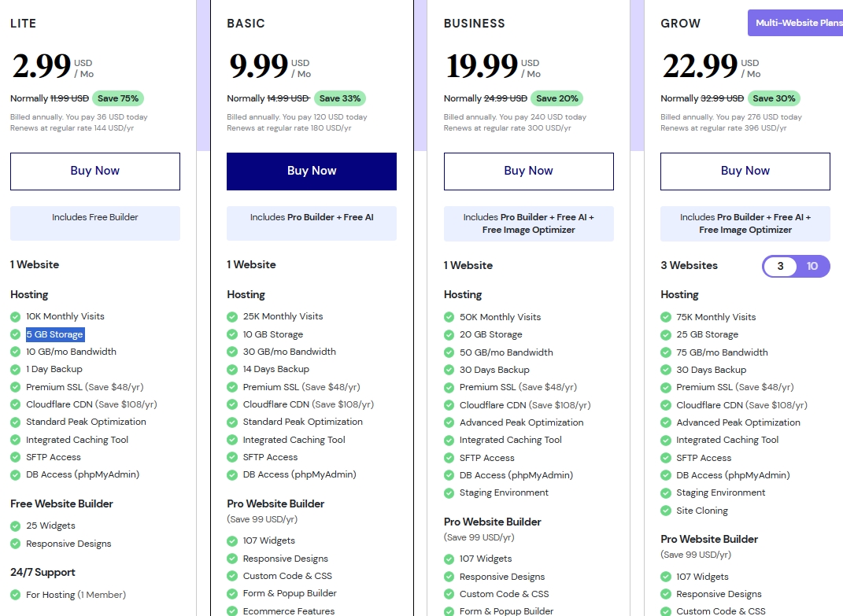This screenshot has width=843, height=616.
Task: Click Buy Now for the Lite plan
Action: (x=95, y=172)
